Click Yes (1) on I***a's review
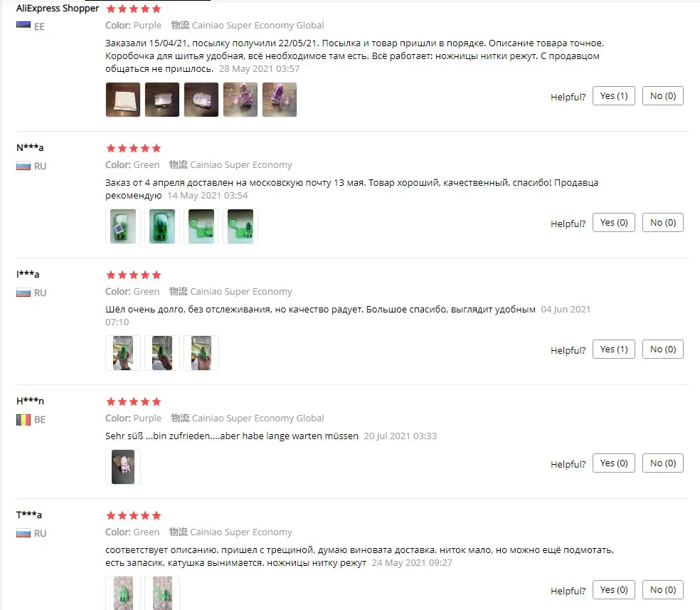 613,349
